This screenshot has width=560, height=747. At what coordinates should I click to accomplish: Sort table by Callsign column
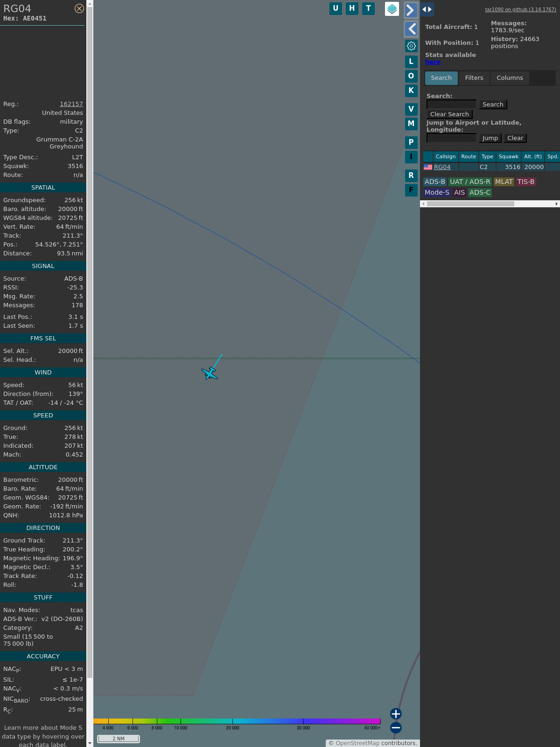click(446, 157)
